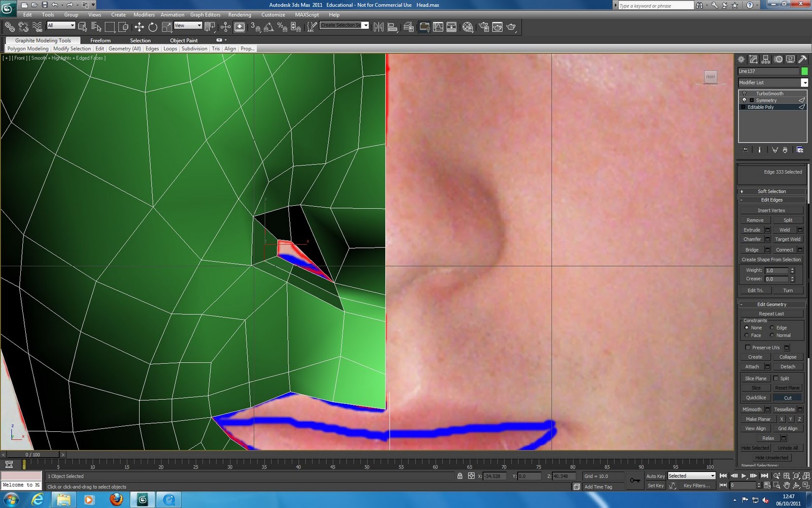
Task: Enable the Preserve UVs checkbox
Action: click(x=748, y=347)
